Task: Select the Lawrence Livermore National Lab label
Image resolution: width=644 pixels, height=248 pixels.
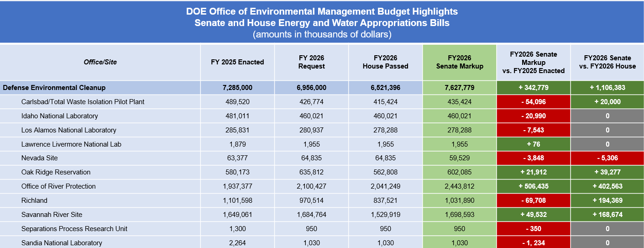Action: (x=71, y=144)
